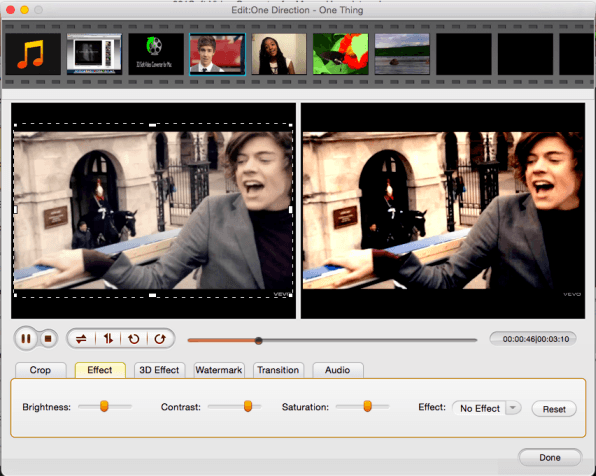The image size is (596, 476).
Task: Flip the video vertically
Action: tap(108, 338)
